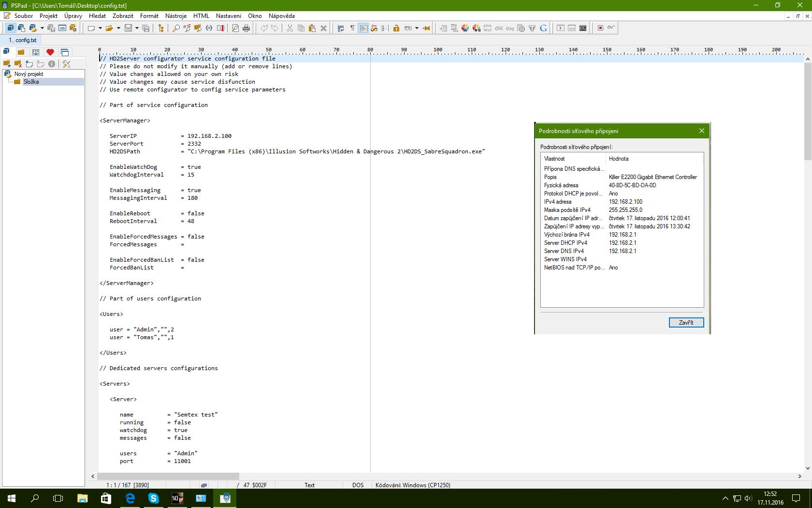The image size is (812, 508).
Task: Open the LOG window icon
Action: (62, 28)
